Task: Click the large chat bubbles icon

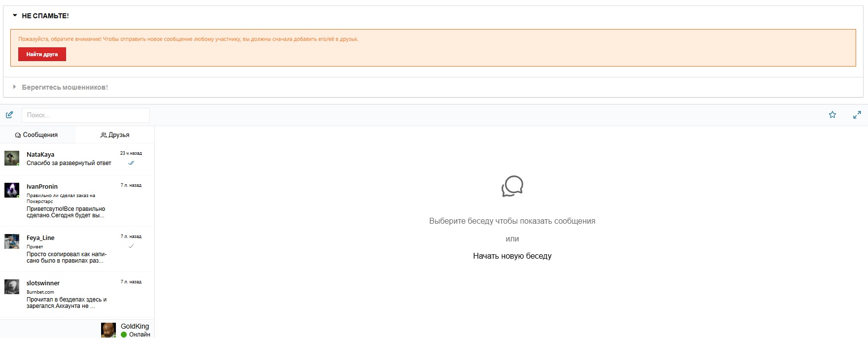Action: [x=512, y=186]
